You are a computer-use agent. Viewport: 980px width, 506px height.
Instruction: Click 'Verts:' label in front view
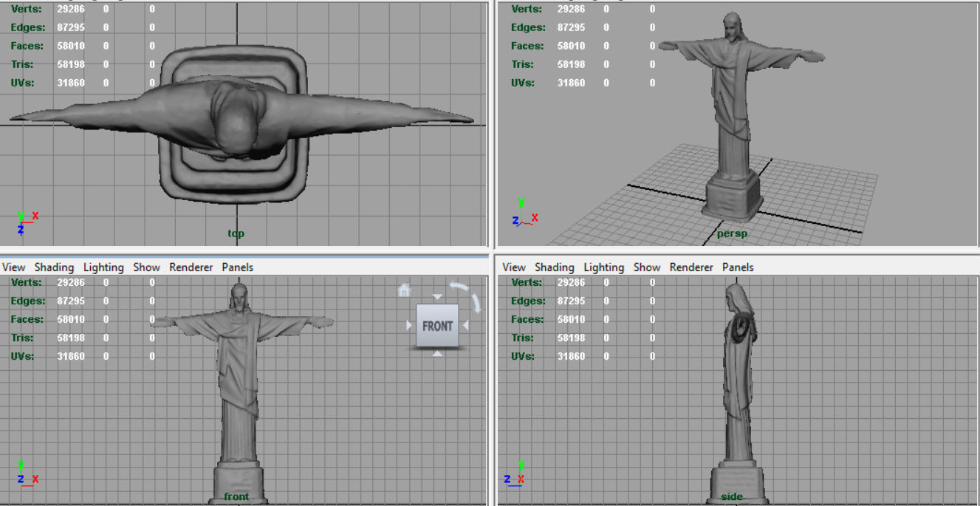pos(27,282)
